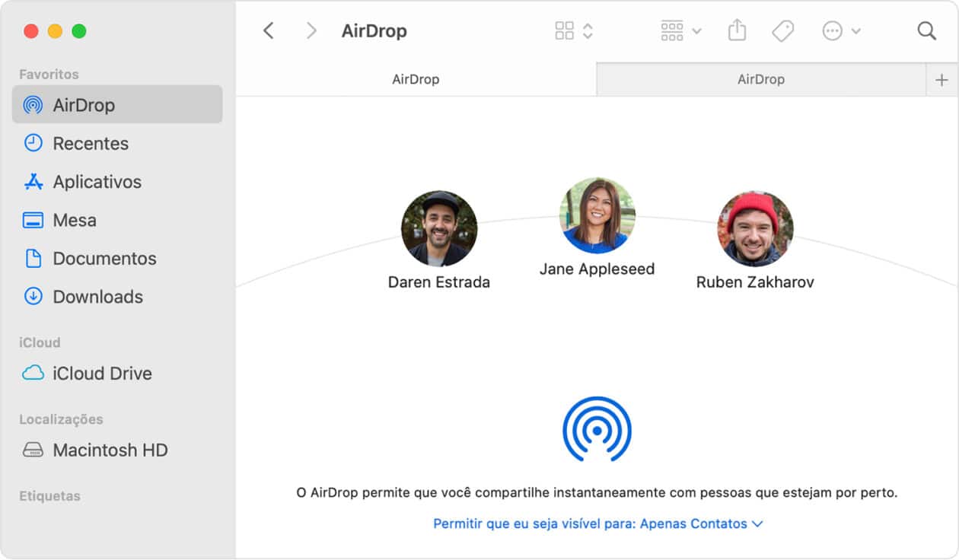Click the back navigation arrow
959x560 pixels.
(x=268, y=30)
